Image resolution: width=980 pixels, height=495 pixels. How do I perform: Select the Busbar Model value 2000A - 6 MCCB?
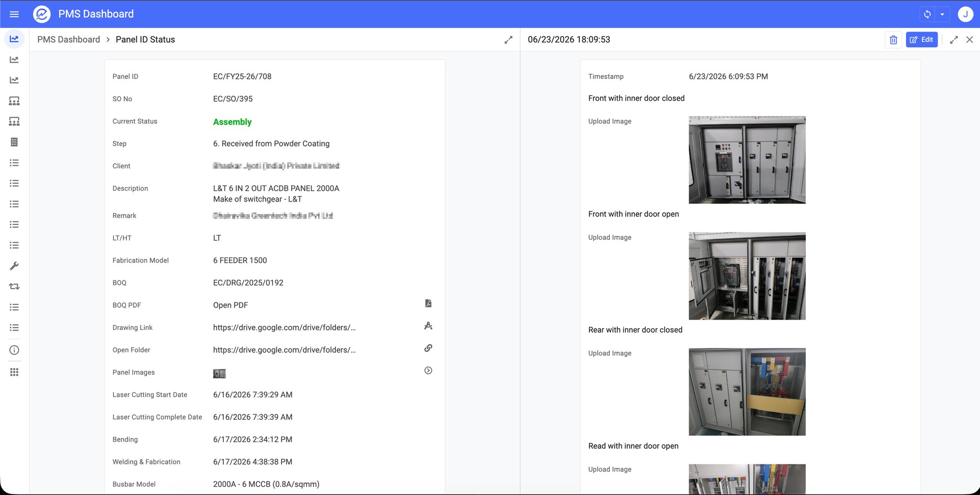point(266,484)
